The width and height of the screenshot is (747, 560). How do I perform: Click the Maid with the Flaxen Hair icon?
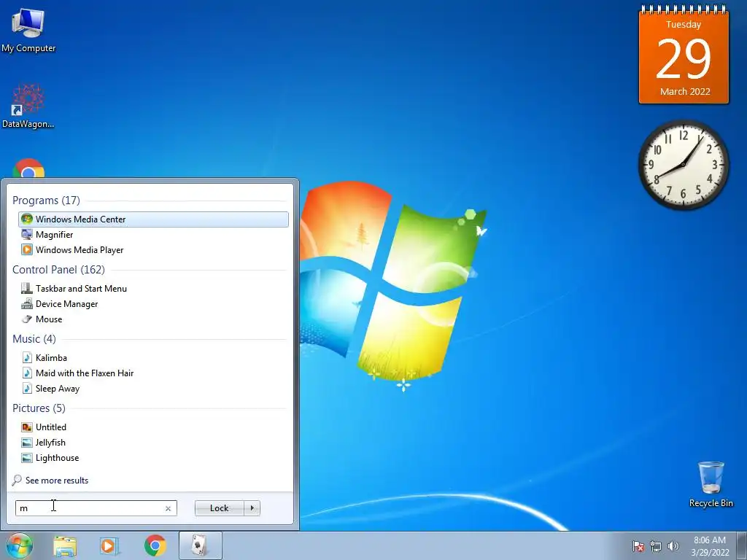27,373
